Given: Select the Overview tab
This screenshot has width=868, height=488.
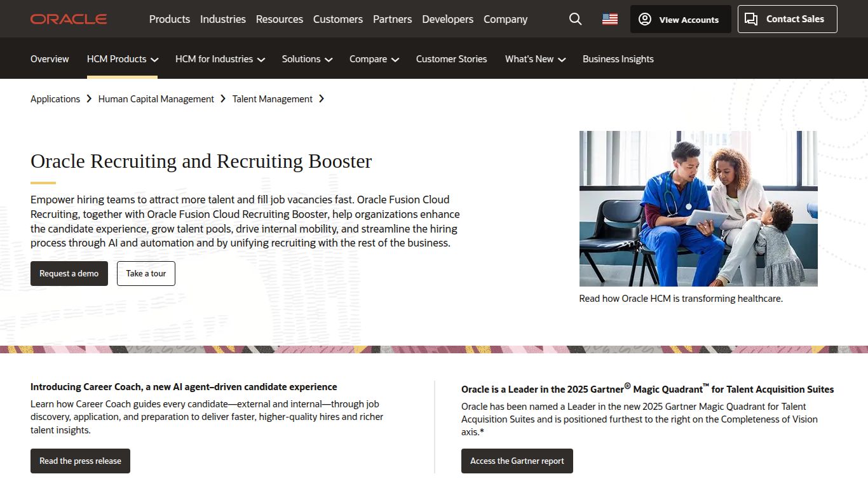Looking at the screenshot, I should (x=49, y=58).
